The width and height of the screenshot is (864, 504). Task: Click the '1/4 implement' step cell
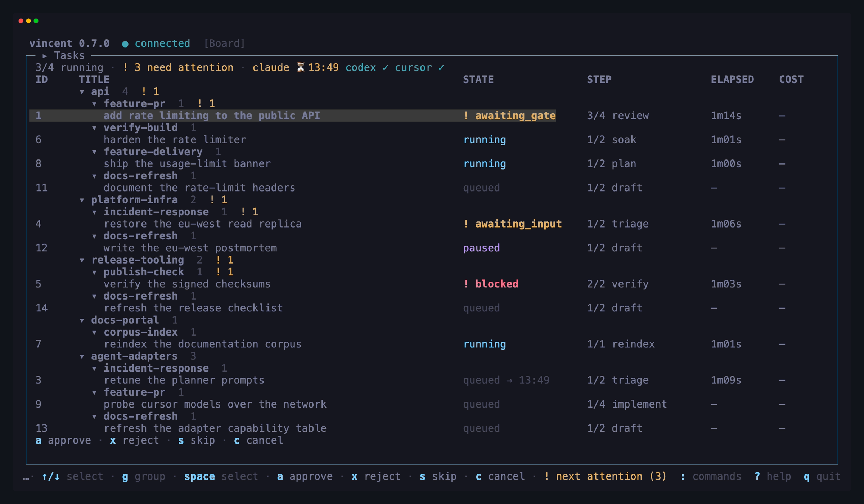[627, 404]
